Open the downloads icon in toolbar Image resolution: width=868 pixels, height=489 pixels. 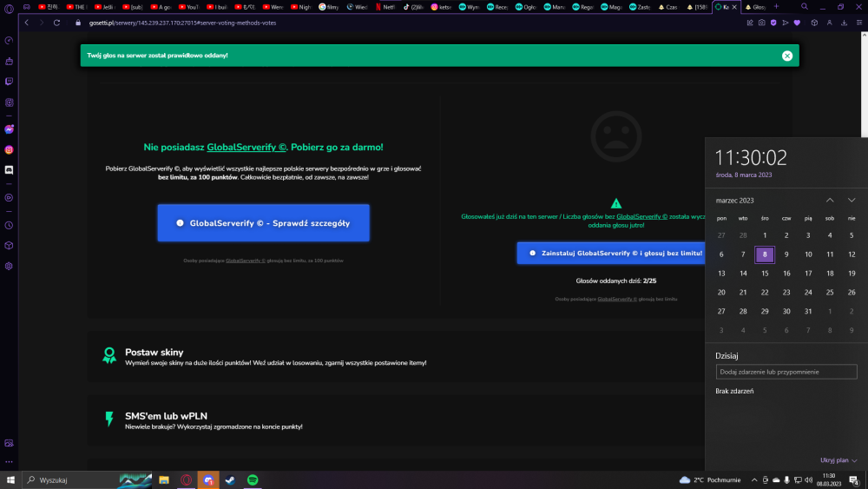pos(845,23)
